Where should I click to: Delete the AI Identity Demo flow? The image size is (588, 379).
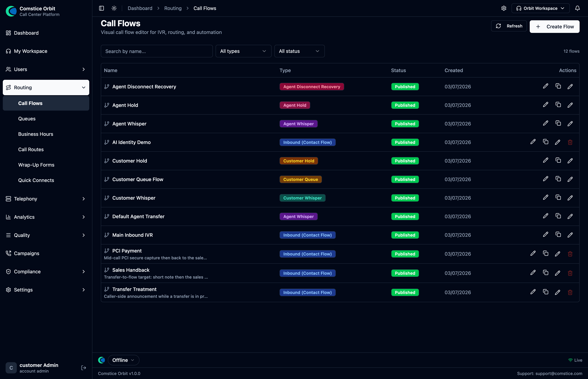point(570,142)
